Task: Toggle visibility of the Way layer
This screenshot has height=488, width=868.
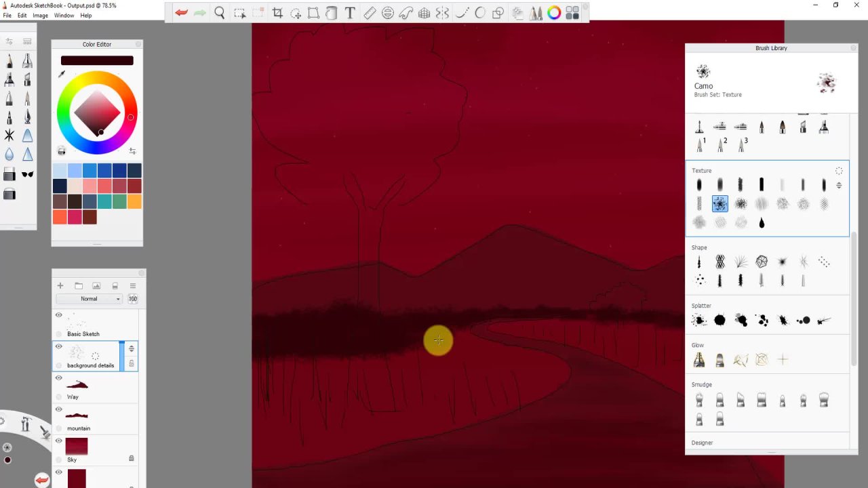Action: click(59, 378)
